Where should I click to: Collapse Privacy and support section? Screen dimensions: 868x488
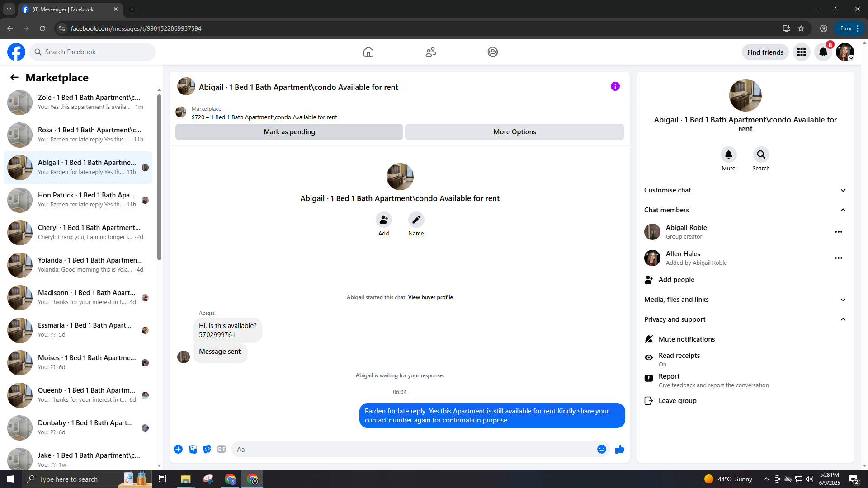click(745, 319)
